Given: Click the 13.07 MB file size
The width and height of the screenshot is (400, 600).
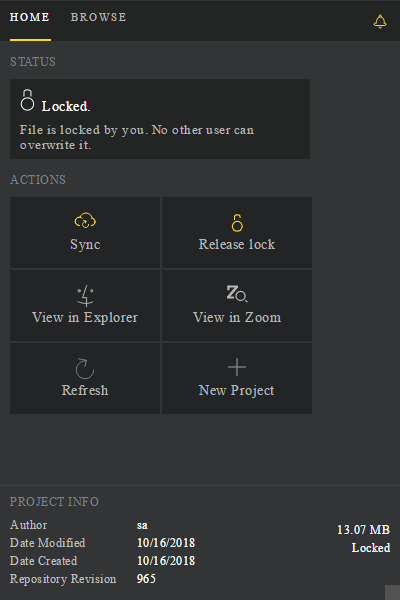Looking at the screenshot, I should [x=363, y=530].
